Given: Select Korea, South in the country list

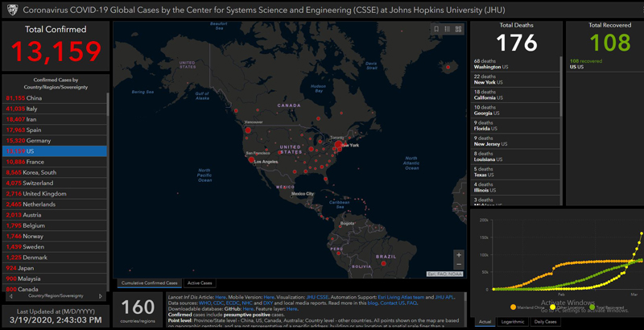Looking at the screenshot, I should point(54,173).
